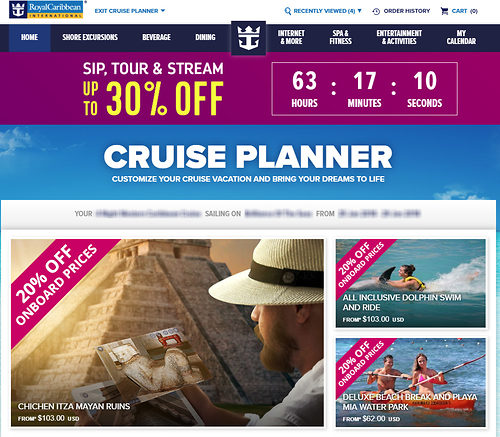Open the Chichen Itza Mayan Ruins tile
Screen dimensions: 500x437
pos(167,333)
